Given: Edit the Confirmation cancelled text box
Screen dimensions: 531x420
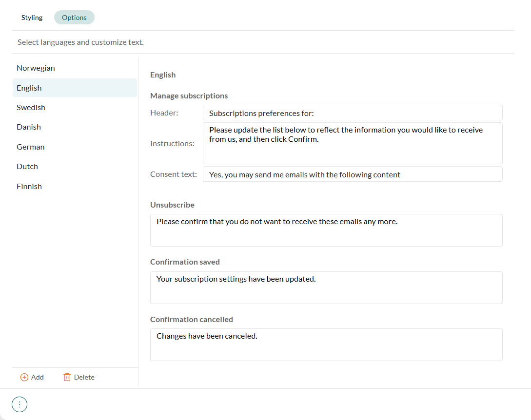Looking at the screenshot, I should 326,345.
